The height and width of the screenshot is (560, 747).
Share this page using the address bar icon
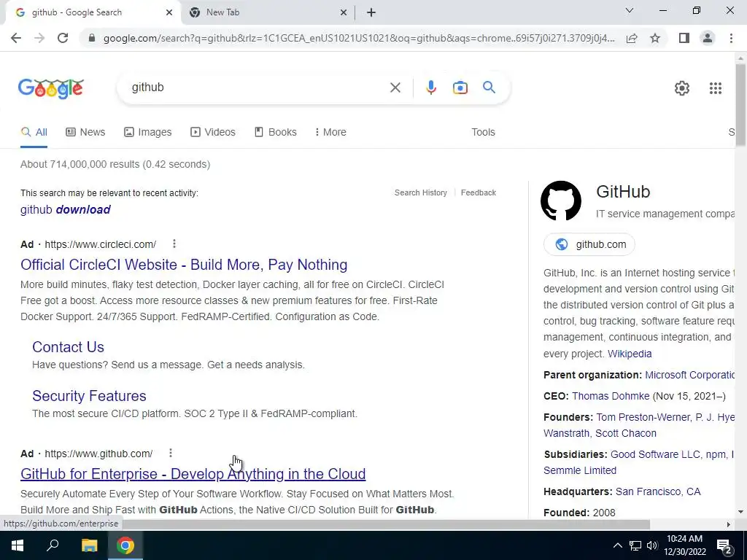pyautogui.click(x=632, y=38)
